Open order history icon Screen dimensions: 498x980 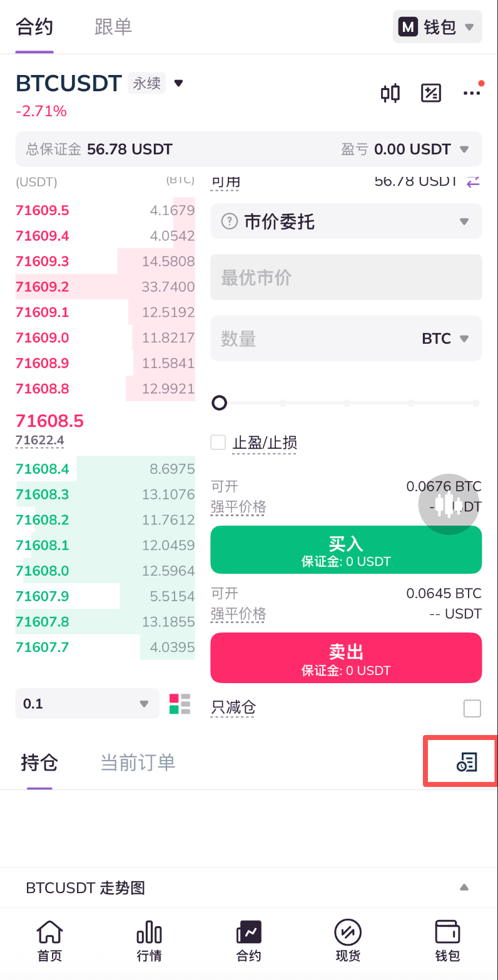point(467,762)
